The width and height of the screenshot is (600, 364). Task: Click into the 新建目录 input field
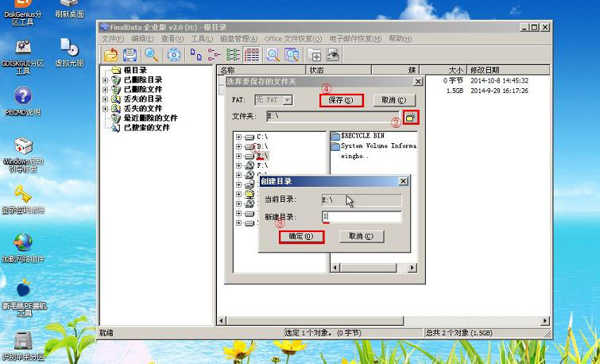(362, 217)
